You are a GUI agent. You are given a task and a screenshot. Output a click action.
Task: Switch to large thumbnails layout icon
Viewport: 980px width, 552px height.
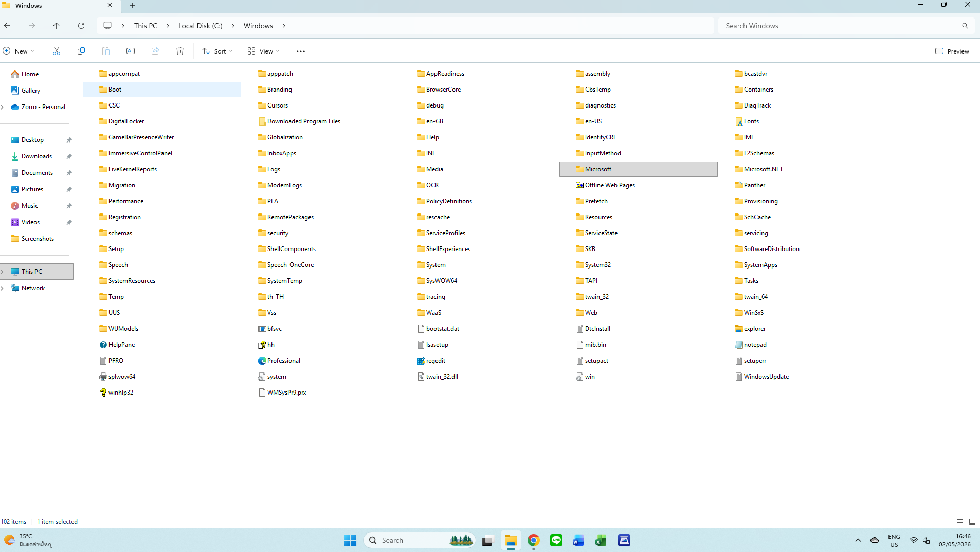[972, 521]
